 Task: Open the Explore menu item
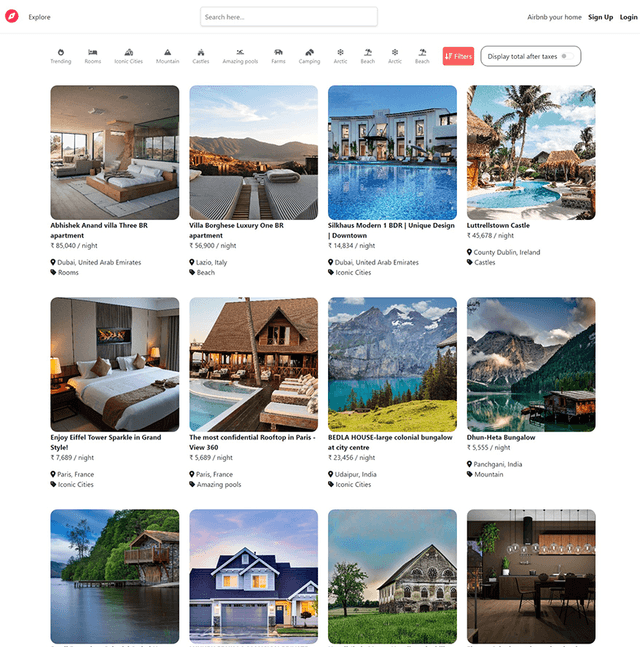pos(39,17)
